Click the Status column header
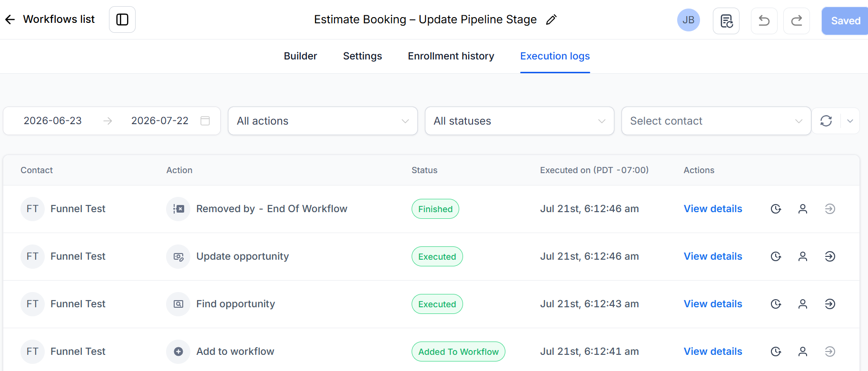 click(424, 170)
